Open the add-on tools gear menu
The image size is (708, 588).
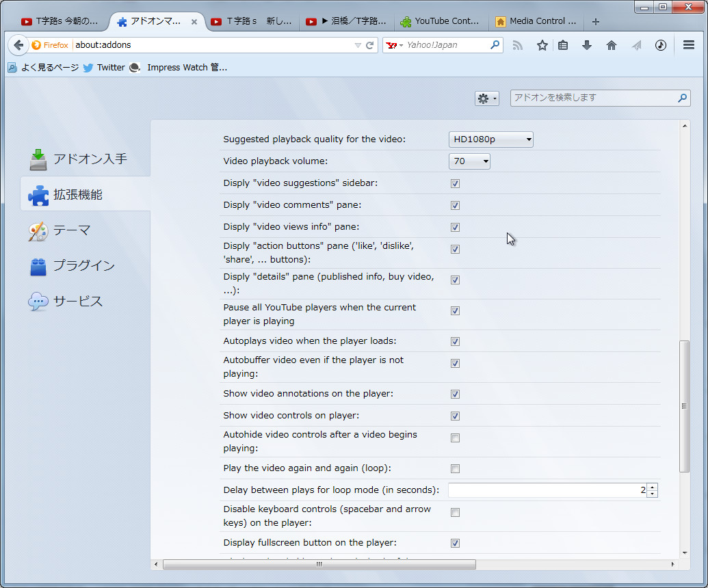click(487, 98)
